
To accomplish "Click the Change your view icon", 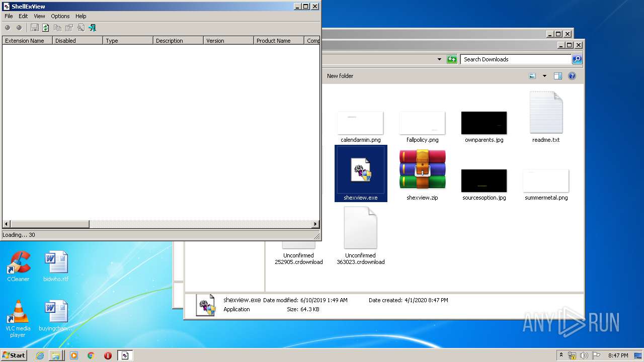I will click(x=532, y=76).
